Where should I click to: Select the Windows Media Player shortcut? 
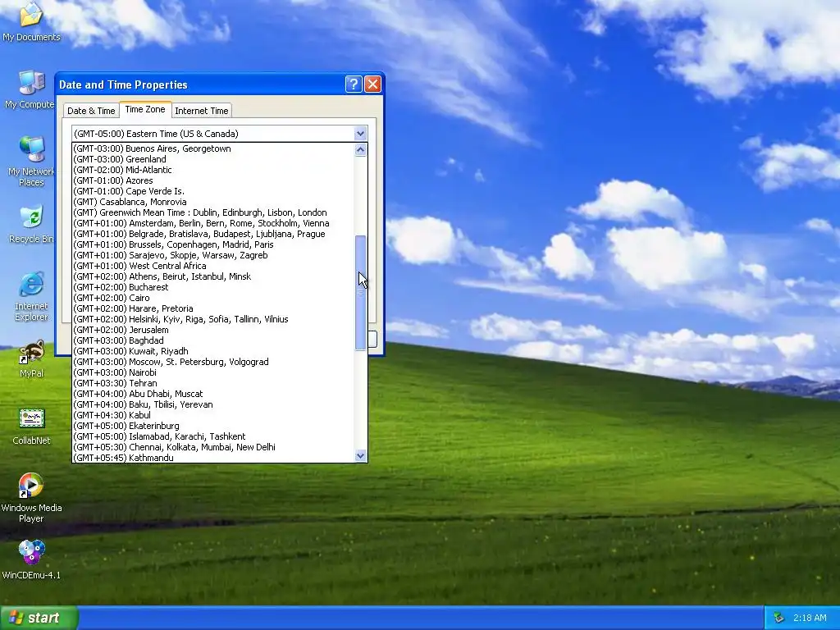[x=31, y=498]
